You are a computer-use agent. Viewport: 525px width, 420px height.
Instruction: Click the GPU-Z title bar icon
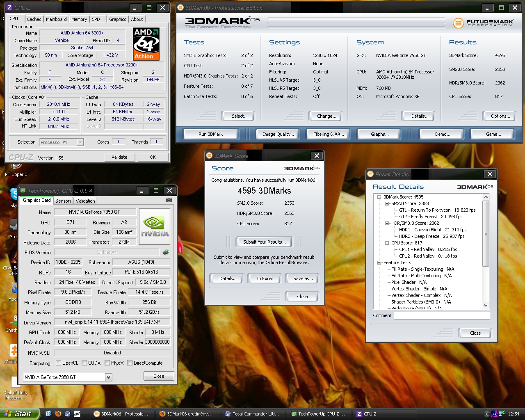(23, 190)
